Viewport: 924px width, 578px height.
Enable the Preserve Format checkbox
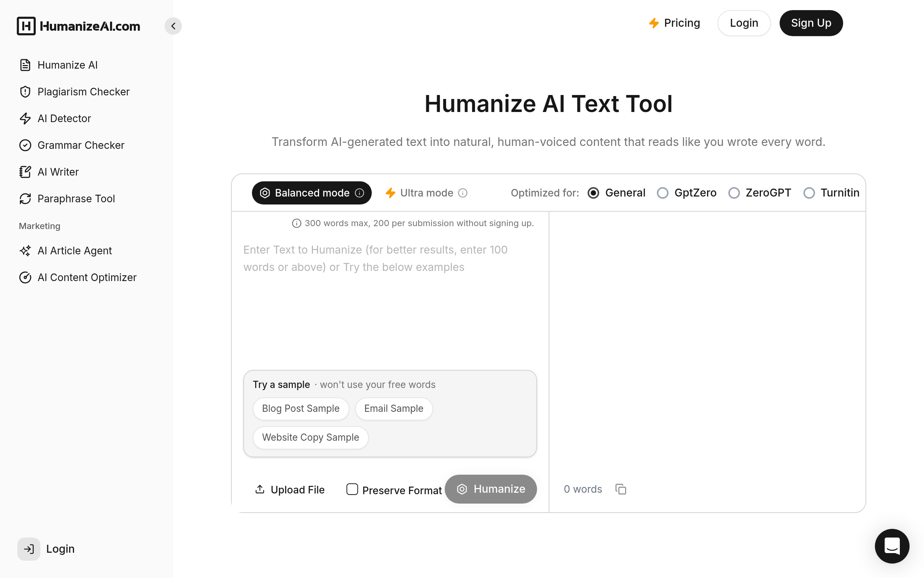pos(352,489)
